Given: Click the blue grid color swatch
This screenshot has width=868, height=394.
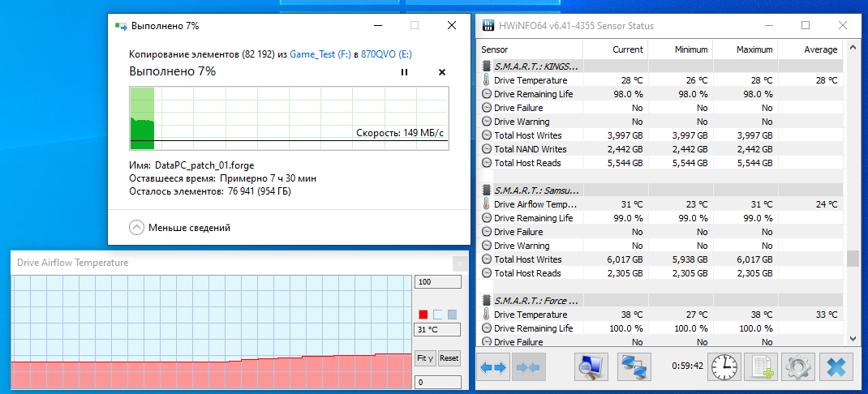Looking at the screenshot, I should 453,315.
